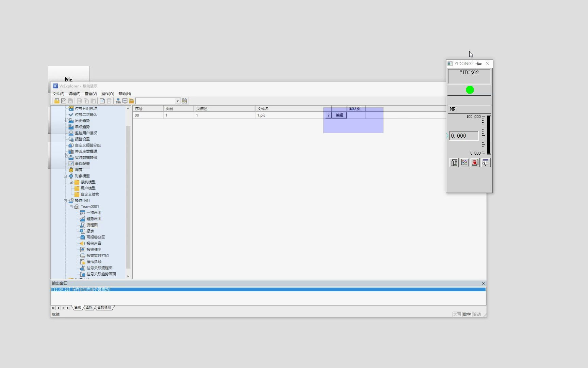Select 监控用户授权 tree node
Image resolution: width=588 pixels, height=368 pixels.
pos(86,133)
